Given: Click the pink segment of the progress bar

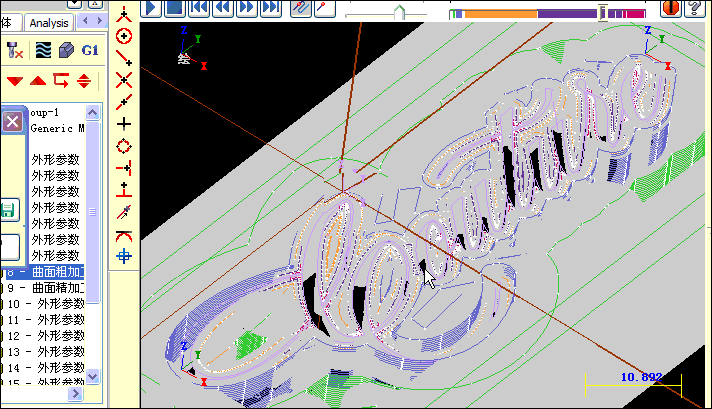Looking at the screenshot, I should (636, 14).
